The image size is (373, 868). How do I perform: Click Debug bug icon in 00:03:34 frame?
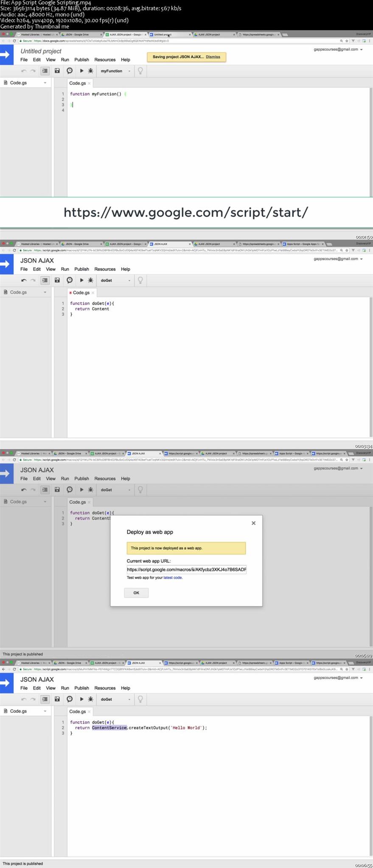[x=90, y=280]
